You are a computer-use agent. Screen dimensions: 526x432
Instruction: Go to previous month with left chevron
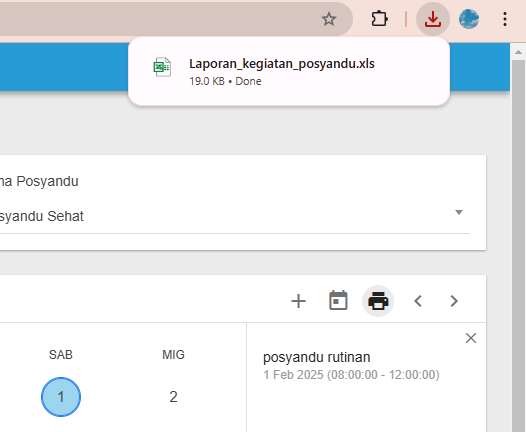(418, 301)
